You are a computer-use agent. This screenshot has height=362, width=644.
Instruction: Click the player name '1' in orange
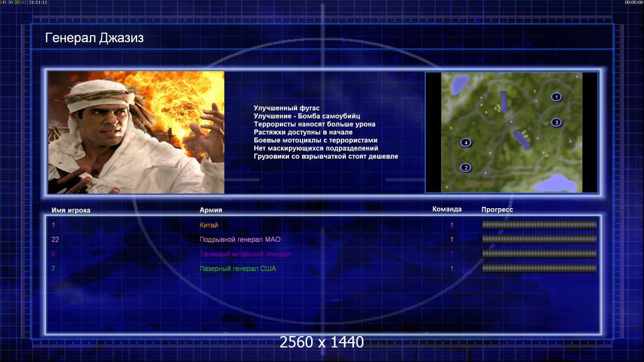53,225
